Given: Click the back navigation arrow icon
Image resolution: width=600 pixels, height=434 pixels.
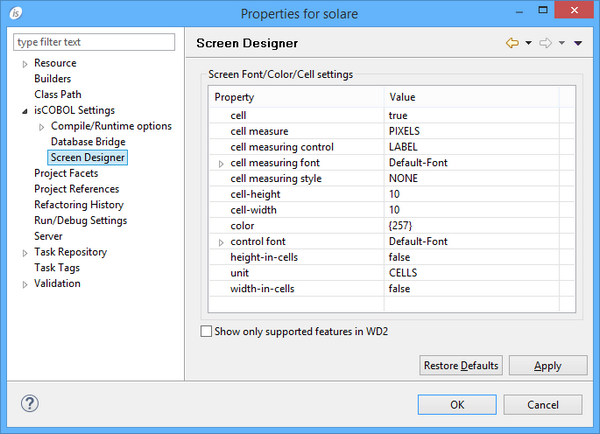Looking at the screenshot, I should [x=512, y=44].
